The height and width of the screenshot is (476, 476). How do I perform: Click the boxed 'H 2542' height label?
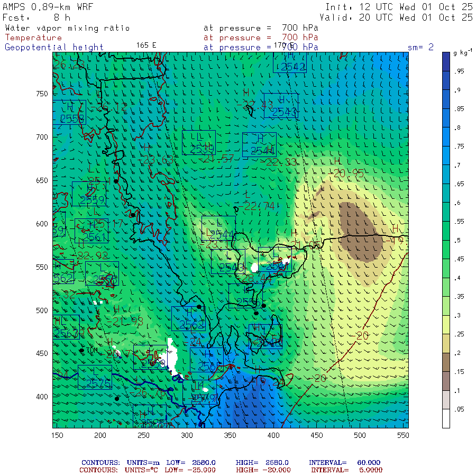point(290,62)
